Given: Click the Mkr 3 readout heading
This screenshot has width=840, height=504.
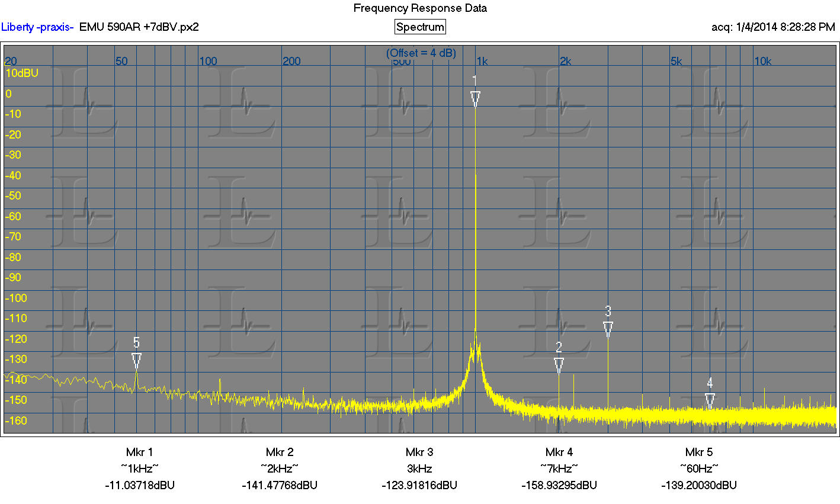Looking at the screenshot, I should coord(419,452).
